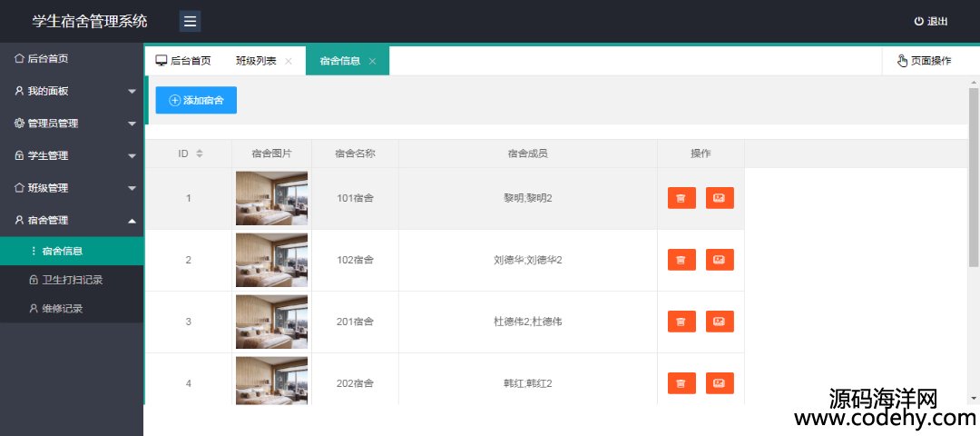The image size is (980, 436).
Task: Delete 102宿舍 with the trash icon
Action: [x=681, y=260]
